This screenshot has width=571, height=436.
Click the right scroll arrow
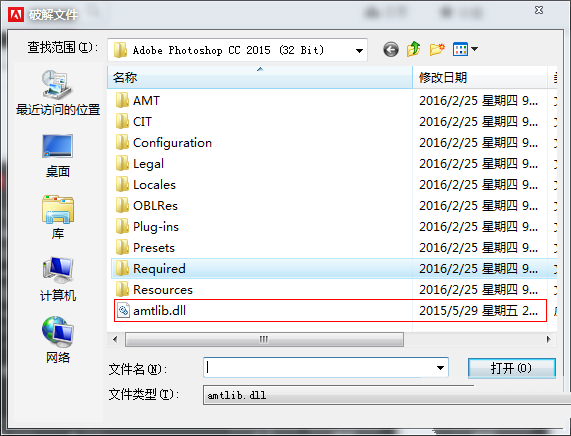tap(549, 339)
